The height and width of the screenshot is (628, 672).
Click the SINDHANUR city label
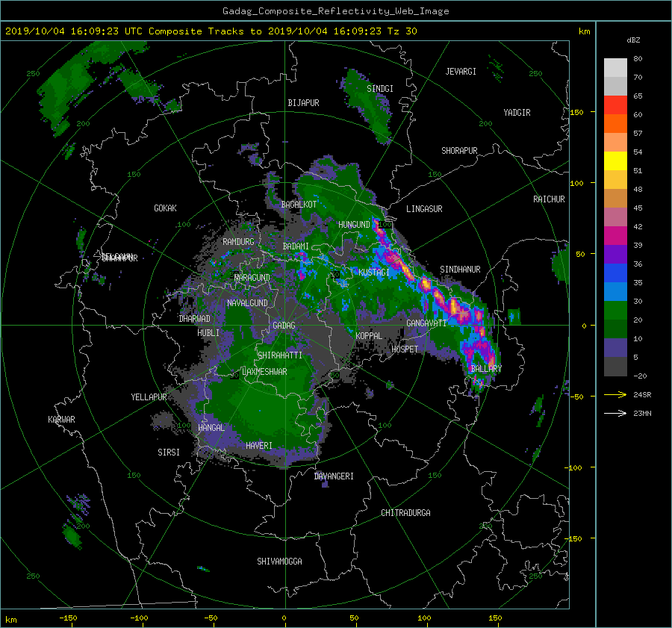(460, 270)
